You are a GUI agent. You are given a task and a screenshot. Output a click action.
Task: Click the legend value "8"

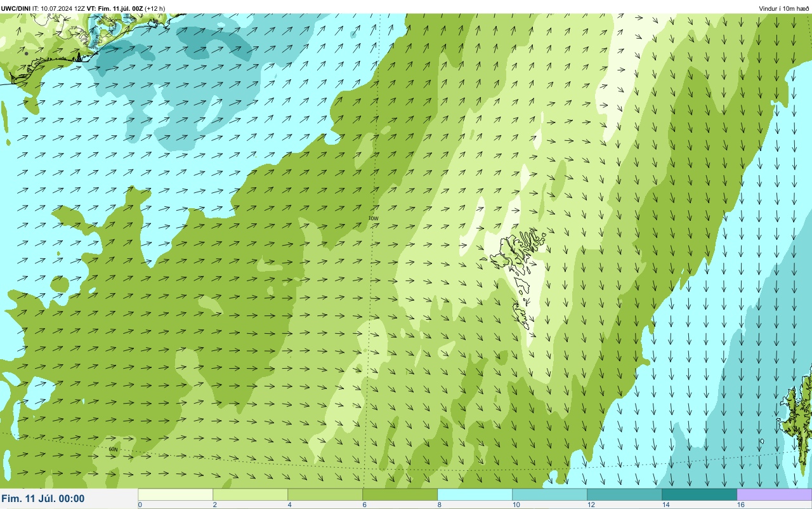tap(440, 505)
